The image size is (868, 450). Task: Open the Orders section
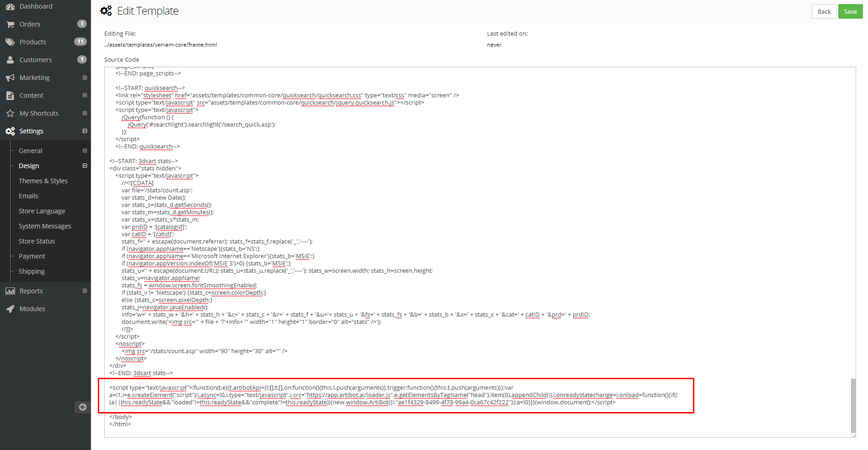pos(30,24)
